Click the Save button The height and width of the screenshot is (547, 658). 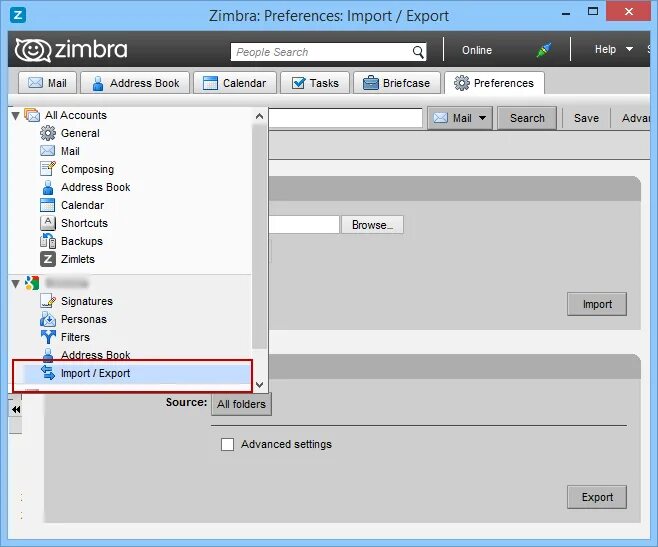click(x=586, y=118)
